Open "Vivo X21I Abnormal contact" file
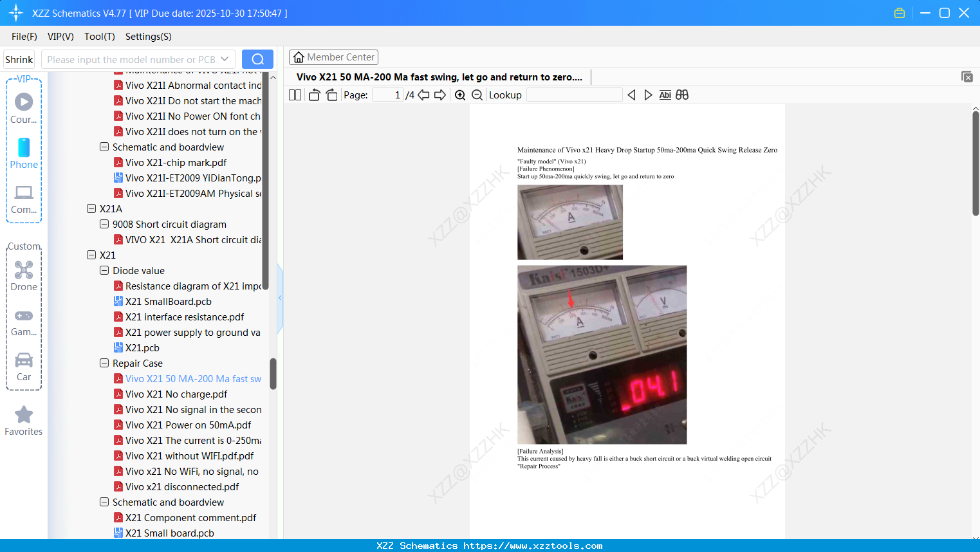 click(x=187, y=85)
